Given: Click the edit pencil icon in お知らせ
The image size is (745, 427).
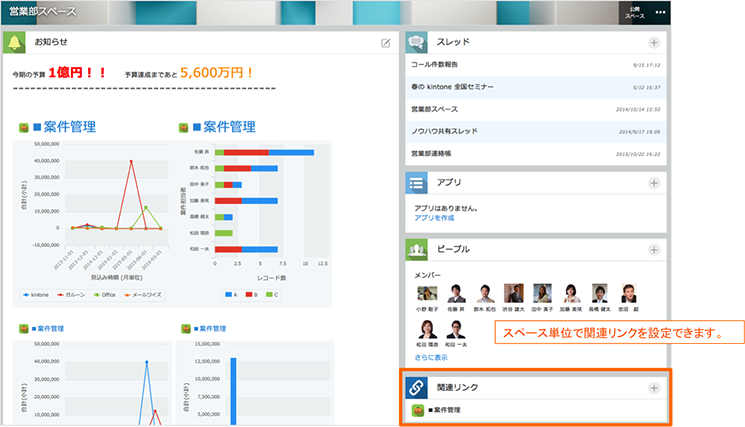Looking at the screenshot, I should pyautogui.click(x=385, y=43).
